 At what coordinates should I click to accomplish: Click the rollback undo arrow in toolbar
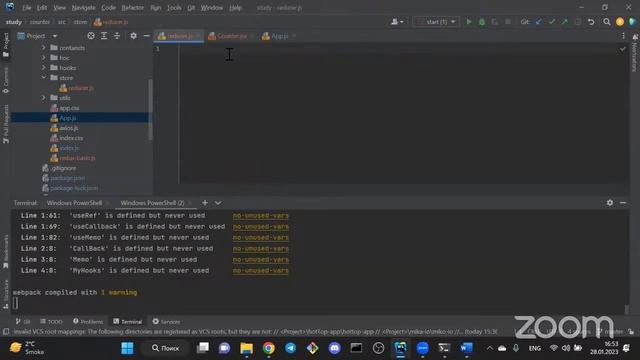[591, 22]
